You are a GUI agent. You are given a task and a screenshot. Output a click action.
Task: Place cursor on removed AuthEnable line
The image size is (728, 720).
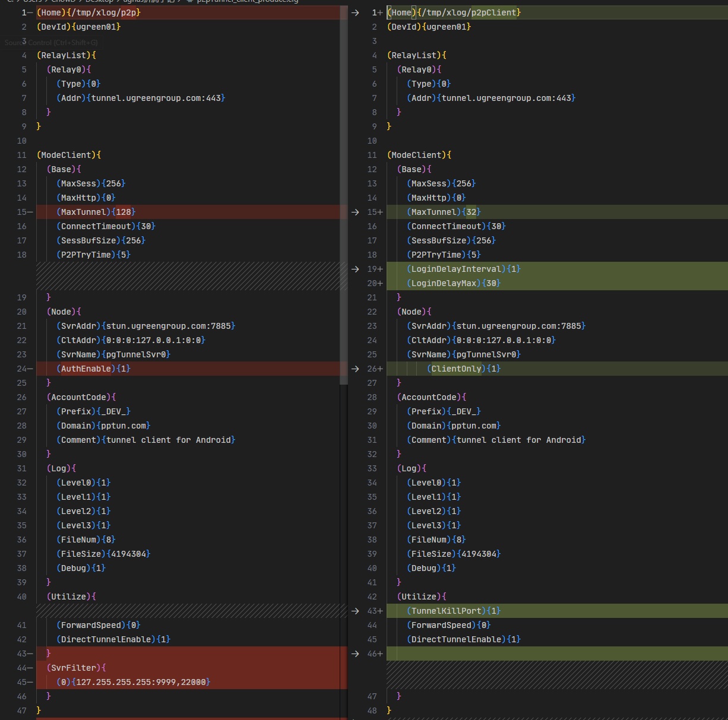94,369
